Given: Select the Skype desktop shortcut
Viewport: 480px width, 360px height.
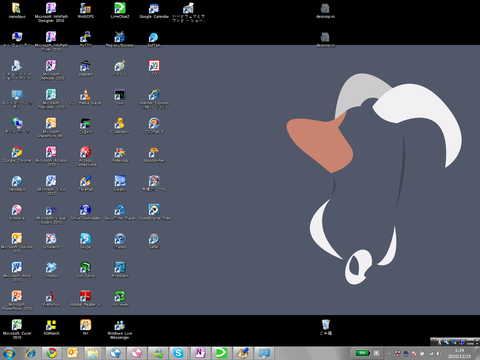Looking at the screenshot, I should tap(85, 241).
